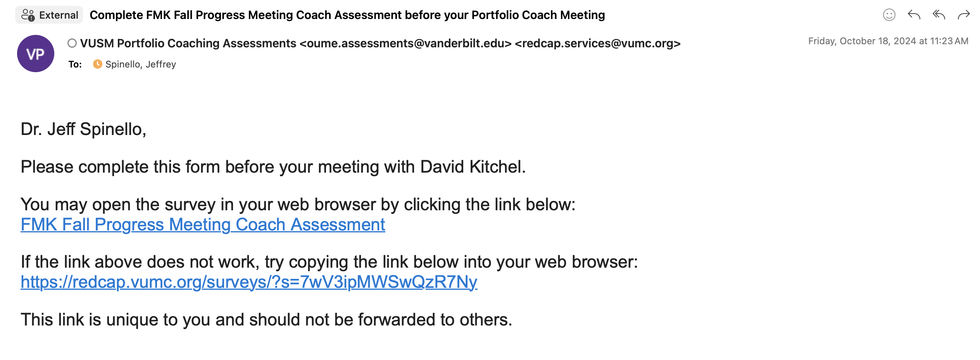Click the reply all double-arrow icon
The width and height of the screenshot is (980, 360).
tap(939, 15)
